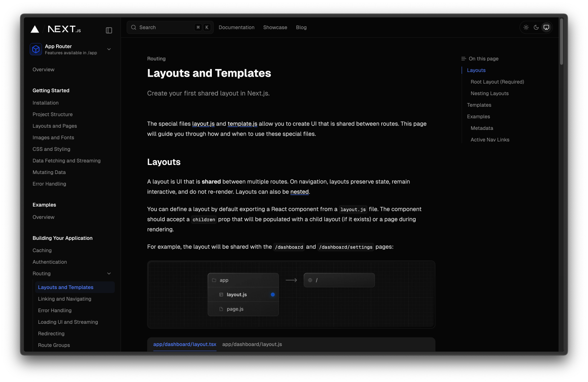The width and height of the screenshot is (588, 382).
Task: Open the Next.js logo home link
Action: tap(64, 29)
